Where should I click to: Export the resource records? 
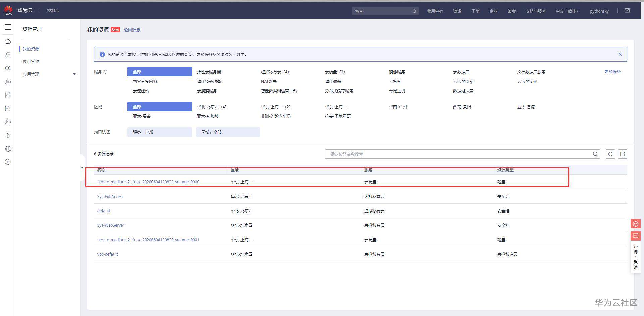click(623, 154)
